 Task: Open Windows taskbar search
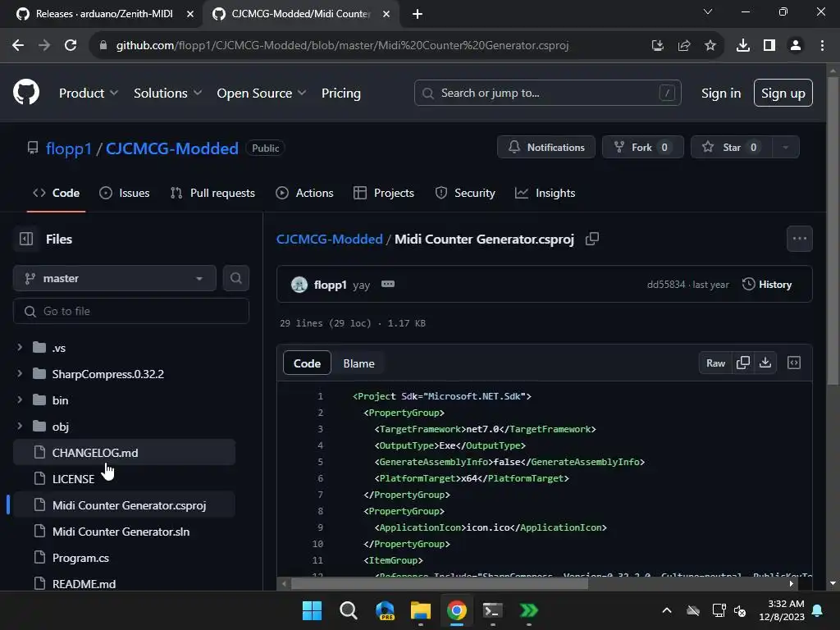tap(348, 610)
